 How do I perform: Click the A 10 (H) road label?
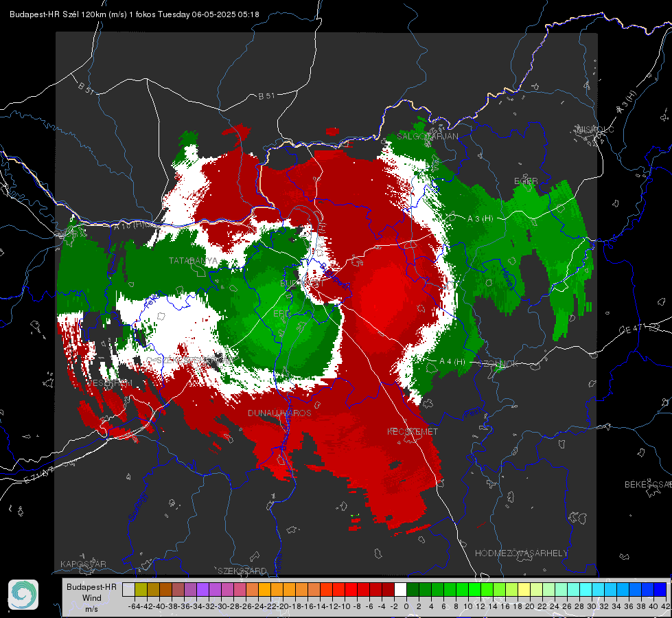[130, 225]
